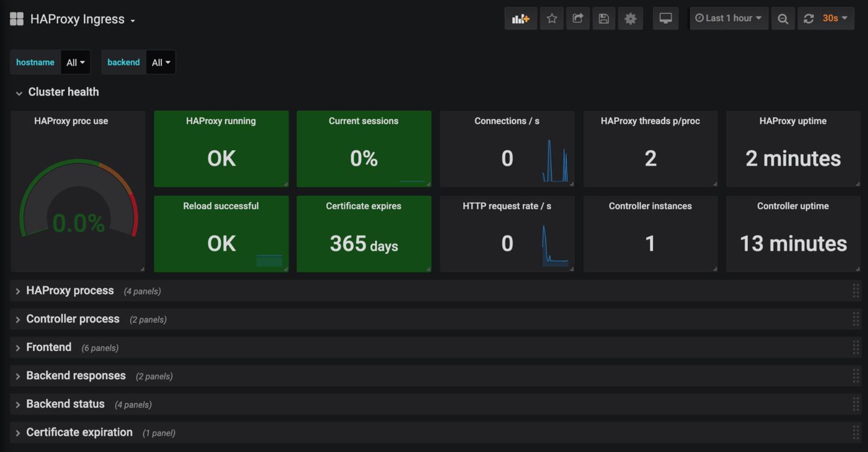Click the Controller instances panel title
Image resolution: width=868 pixels, height=452 pixels.
[x=650, y=206]
